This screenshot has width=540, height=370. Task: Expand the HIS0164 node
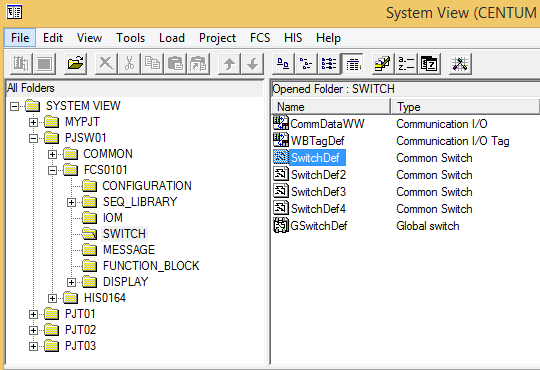(x=52, y=298)
